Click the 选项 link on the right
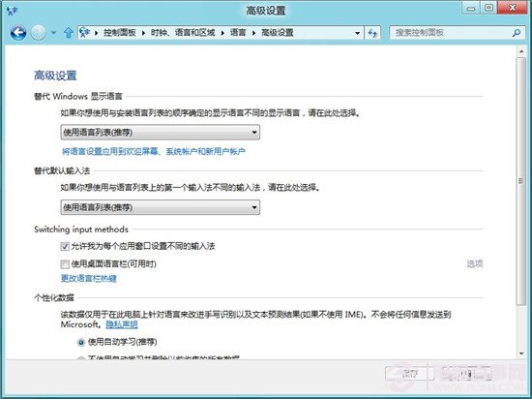The width and height of the screenshot is (532, 399). [475, 263]
